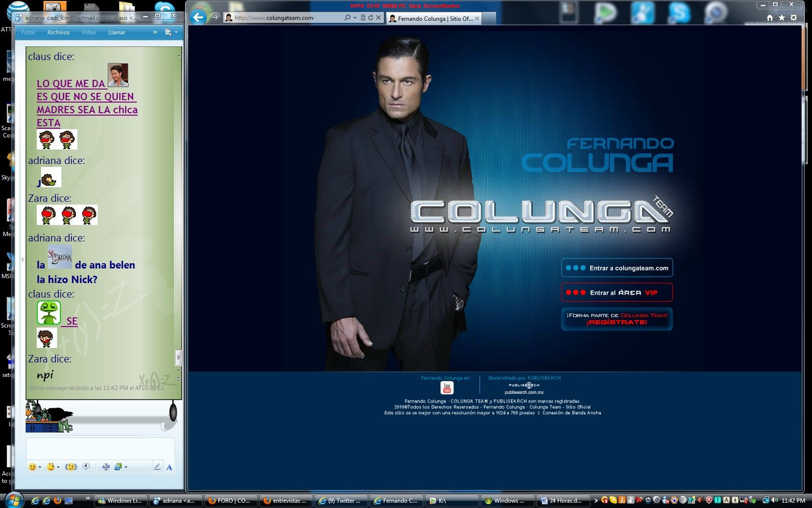812x508 pixels.
Task: Refresh the page with the reload icon
Action: click(371, 18)
